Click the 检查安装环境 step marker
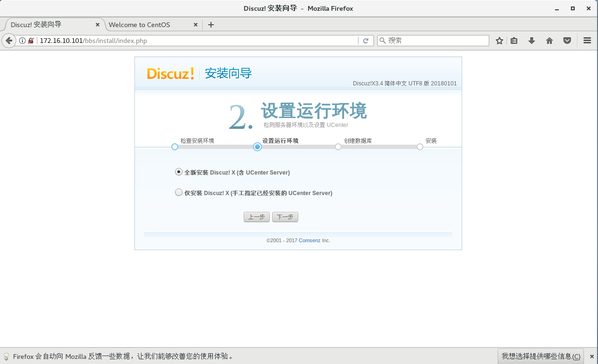 click(175, 147)
